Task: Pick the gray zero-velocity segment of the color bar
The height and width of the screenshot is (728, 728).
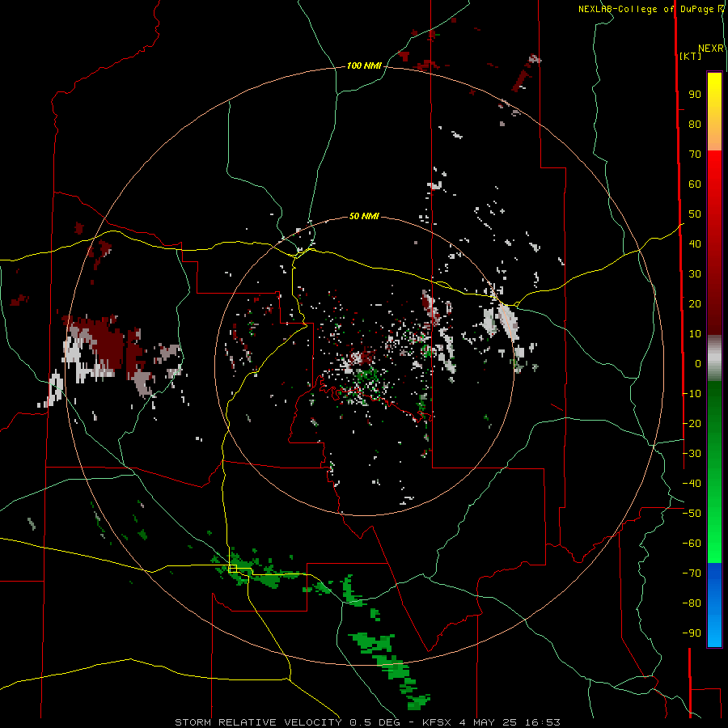Action: pos(714,358)
